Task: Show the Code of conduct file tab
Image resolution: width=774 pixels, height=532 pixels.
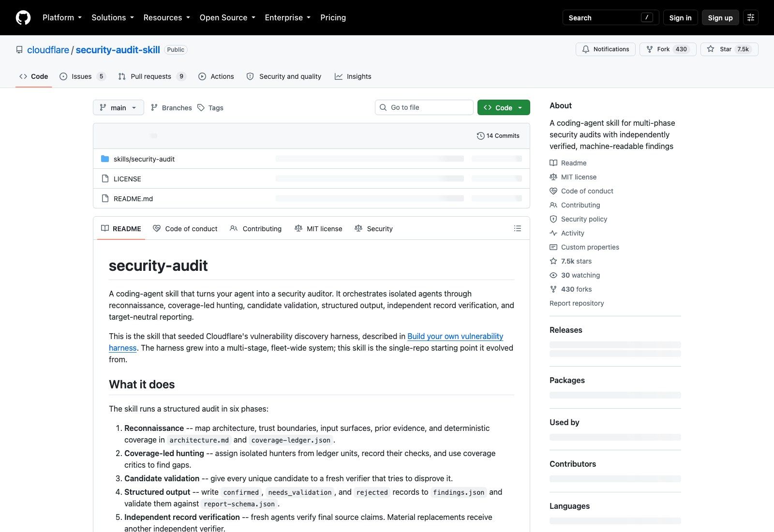Action: tap(185, 228)
